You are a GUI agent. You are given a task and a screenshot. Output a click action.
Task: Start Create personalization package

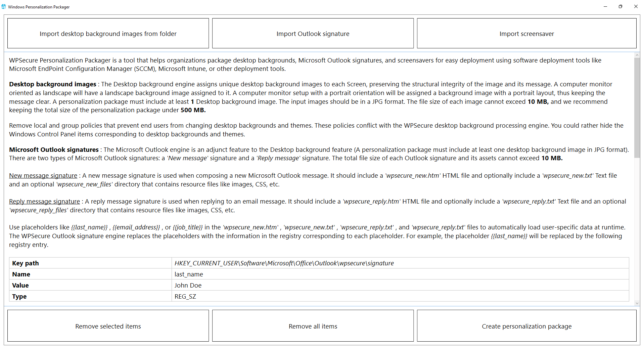coord(526,326)
